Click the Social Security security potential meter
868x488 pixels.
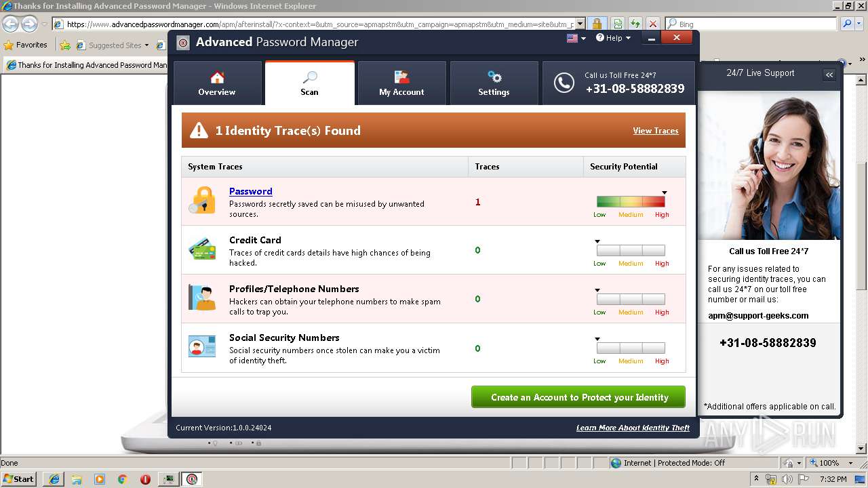[631, 348]
